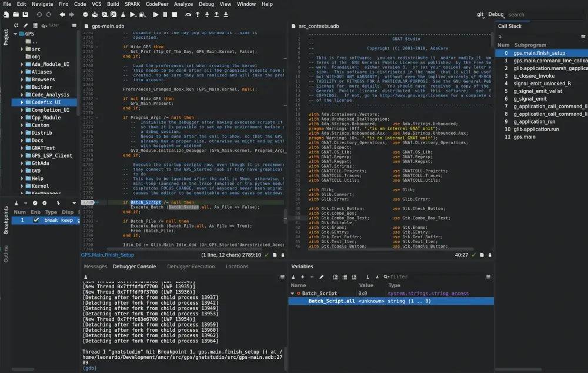Screen dimensions: 588x373
Task: Focus the global search field
Action: pyautogui.click(x=544, y=15)
